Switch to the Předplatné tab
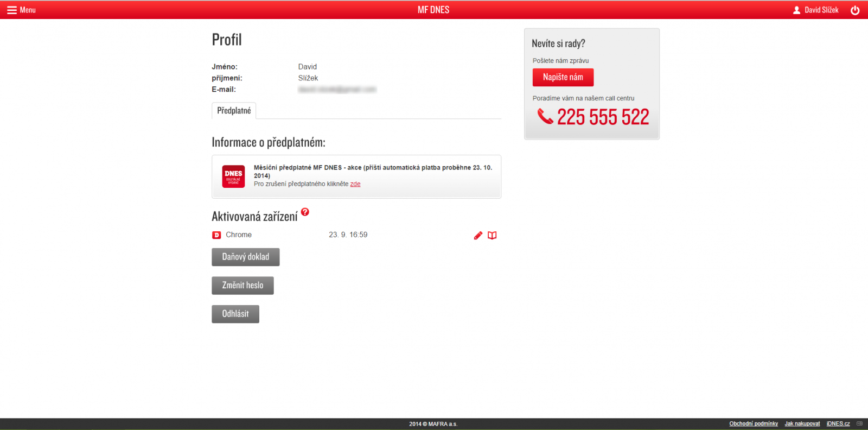Viewport: 868px width, 430px height. [234, 110]
